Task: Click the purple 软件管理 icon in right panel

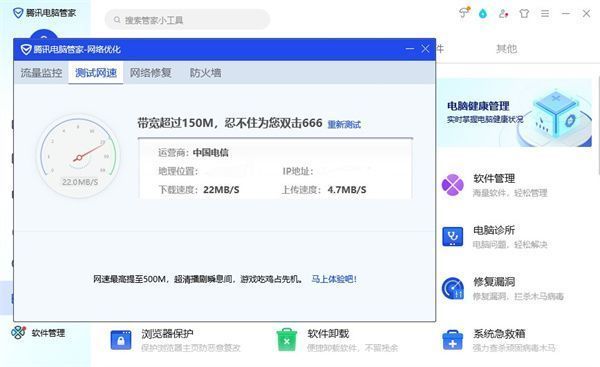Action: (x=453, y=185)
